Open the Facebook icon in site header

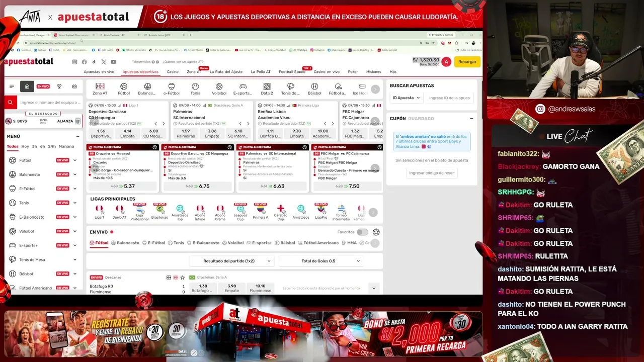[x=84, y=62]
